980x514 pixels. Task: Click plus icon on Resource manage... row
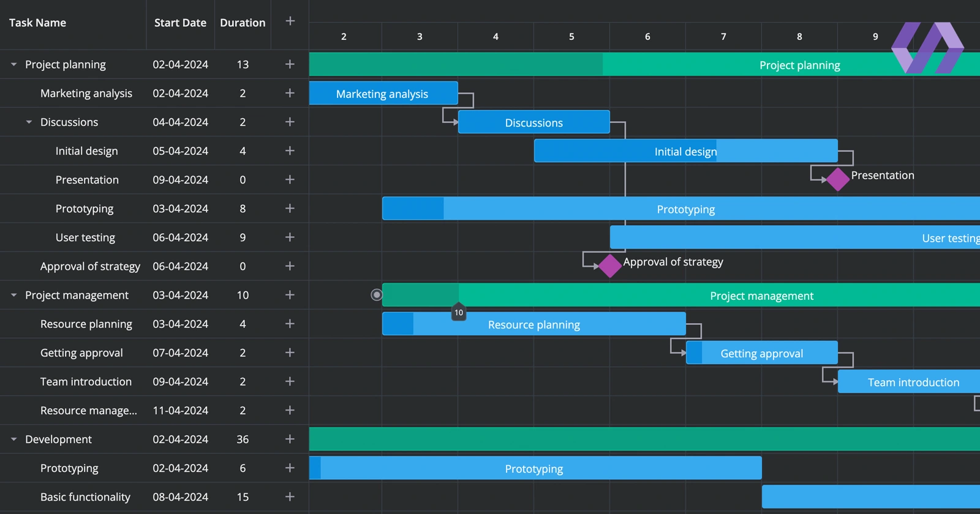coord(290,410)
